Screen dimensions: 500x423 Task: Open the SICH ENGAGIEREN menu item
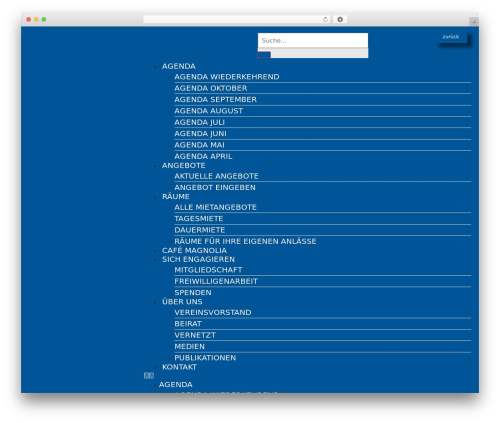pyautogui.click(x=198, y=259)
